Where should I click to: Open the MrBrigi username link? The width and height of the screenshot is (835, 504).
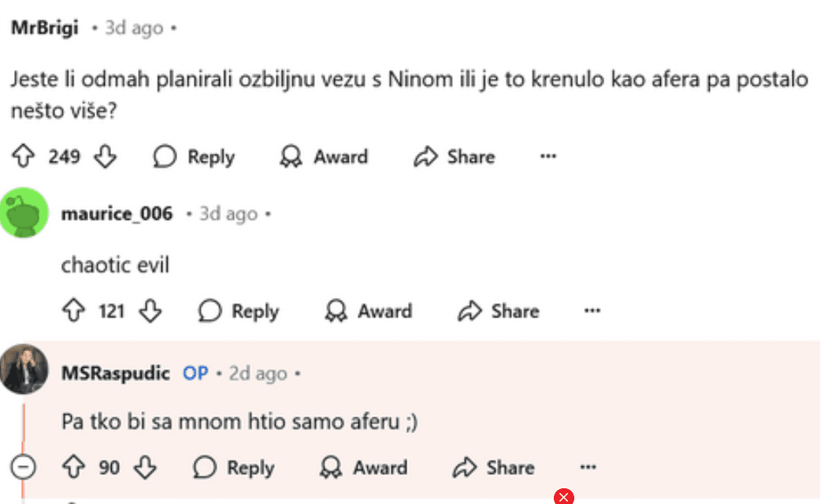tap(44, 28)
